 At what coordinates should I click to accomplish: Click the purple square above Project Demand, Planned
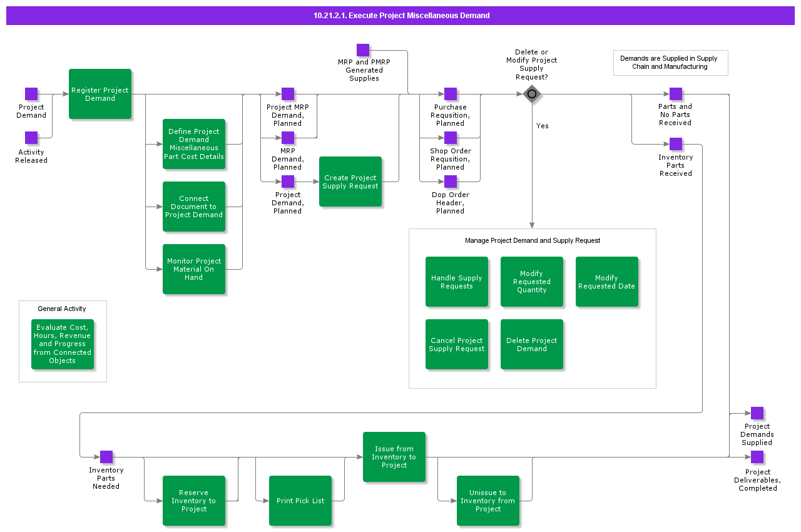tap(288, 182)
